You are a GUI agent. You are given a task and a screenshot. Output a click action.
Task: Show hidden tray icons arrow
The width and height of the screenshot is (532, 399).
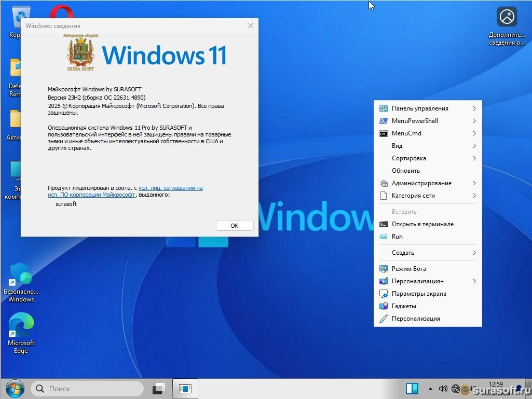[430, 389]
